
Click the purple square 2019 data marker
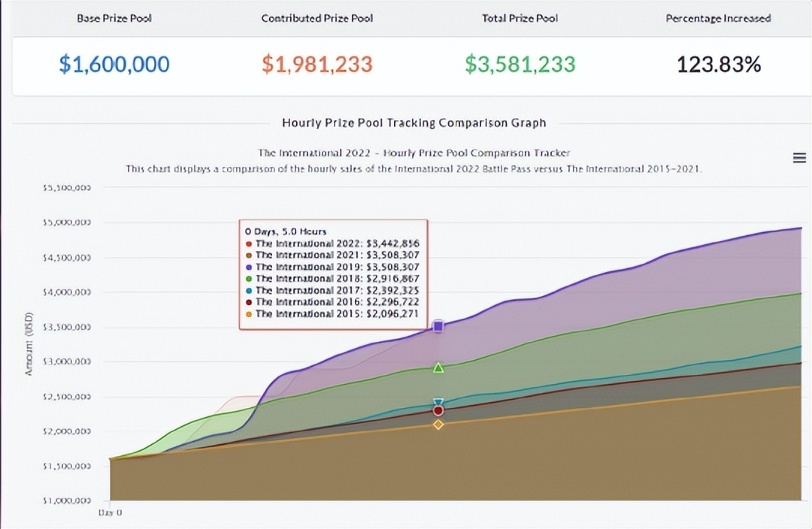point(438,325)
